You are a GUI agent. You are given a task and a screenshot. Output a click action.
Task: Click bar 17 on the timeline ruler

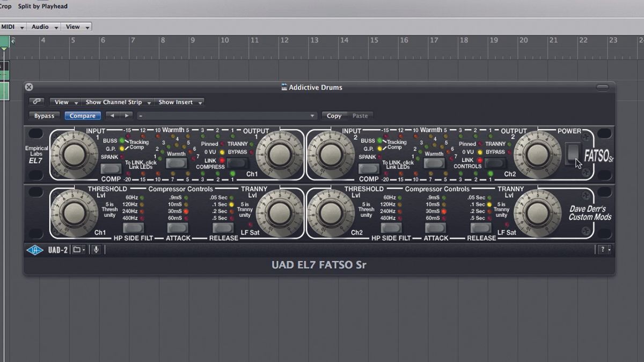coord(434,40)
